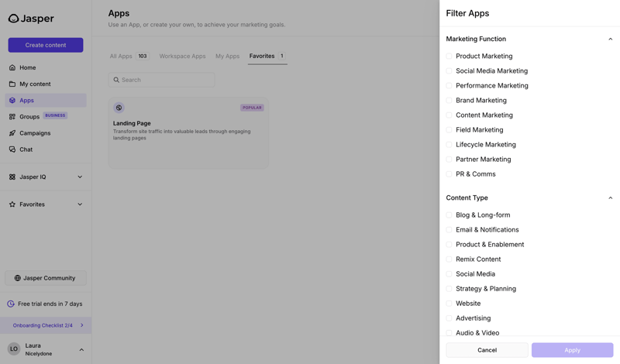Click the search magnifier icon
620x364 pixels.
pos(116,80)
